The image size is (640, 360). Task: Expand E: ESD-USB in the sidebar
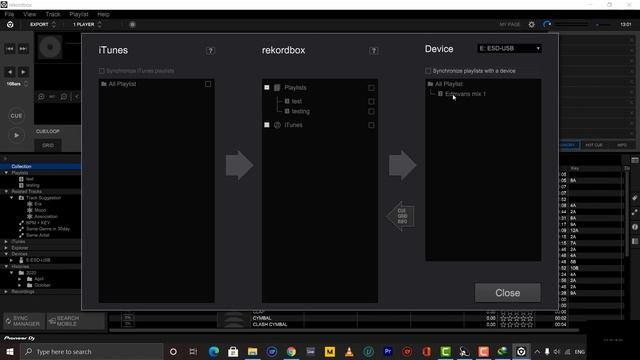(x=11, y=260)
